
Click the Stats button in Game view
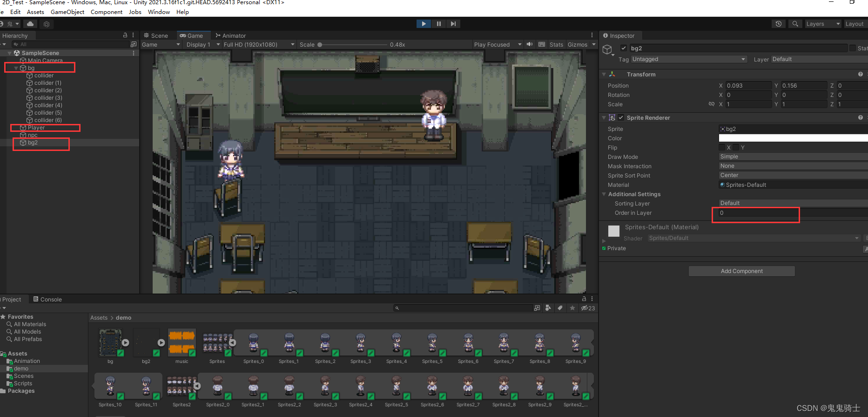click(556, 45)
